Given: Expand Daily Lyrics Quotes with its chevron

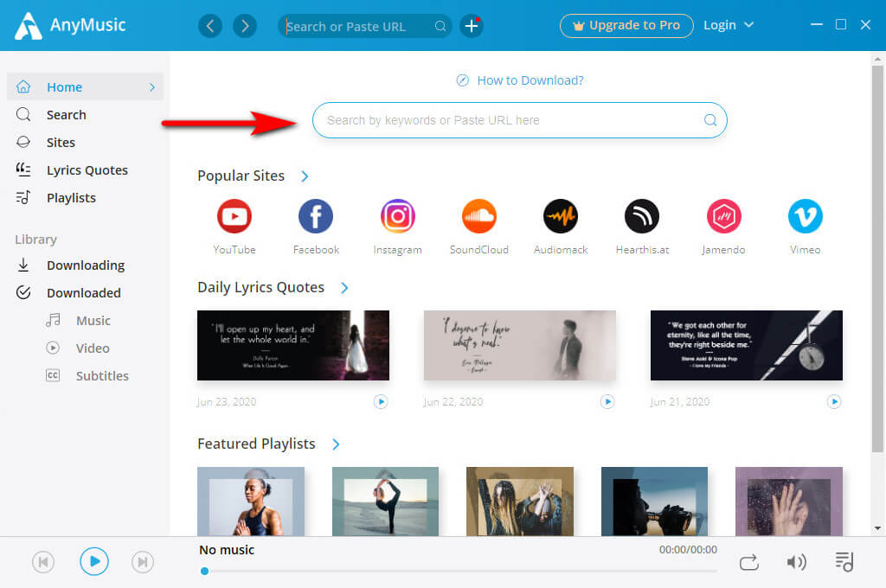Looking at the screenshot, I should [x=344, y=287].
